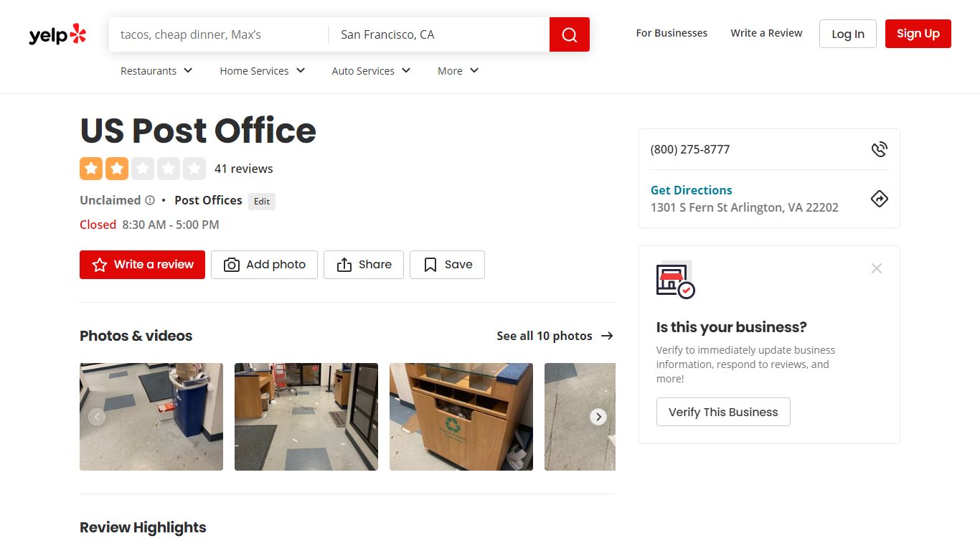Click the arrow after See all 10 photos
The image size is (980, 551).
(607, 336)
